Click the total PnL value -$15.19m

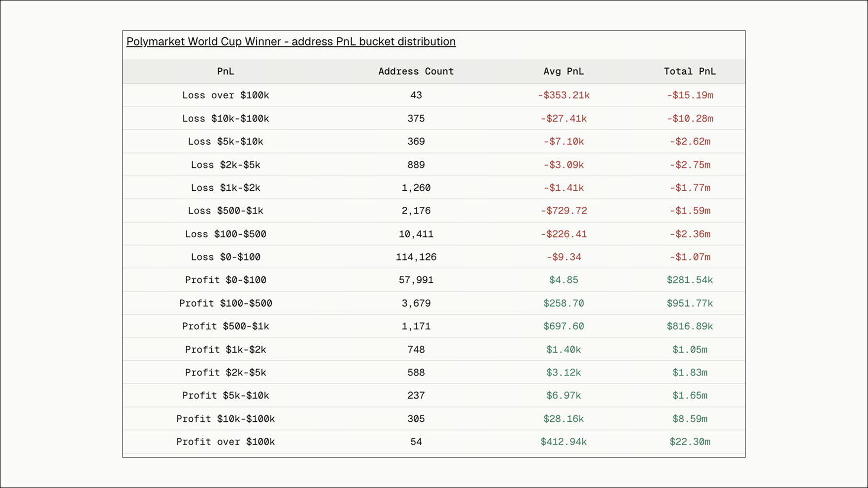(690, 95)
